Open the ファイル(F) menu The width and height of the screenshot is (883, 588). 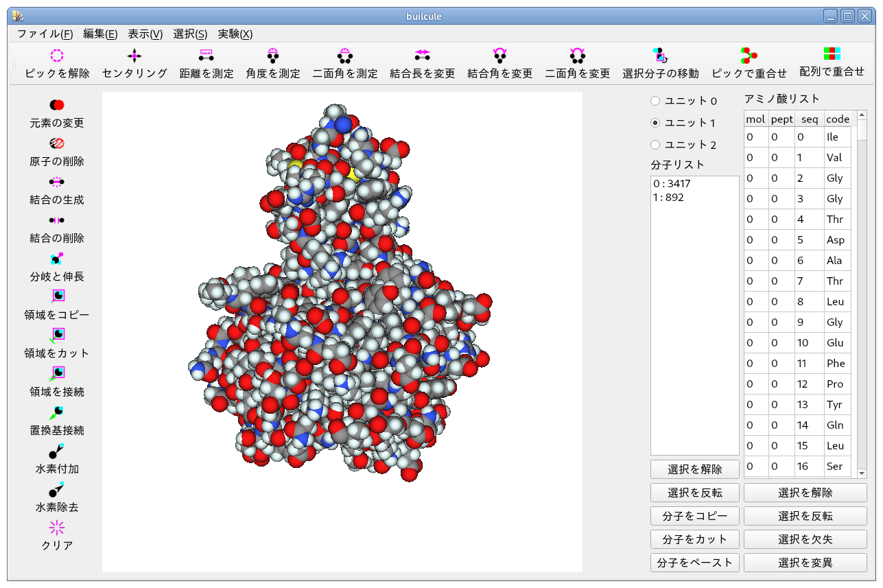[x=45, y=34]
